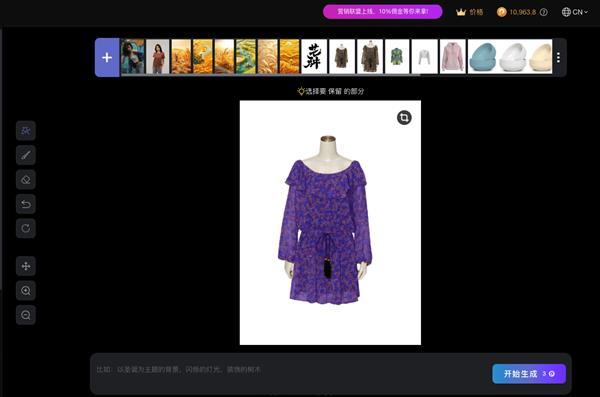Select the pink hoodie thumbnail
The width and height of the screenshot is (600, 397).
click(x=453, y=56)
